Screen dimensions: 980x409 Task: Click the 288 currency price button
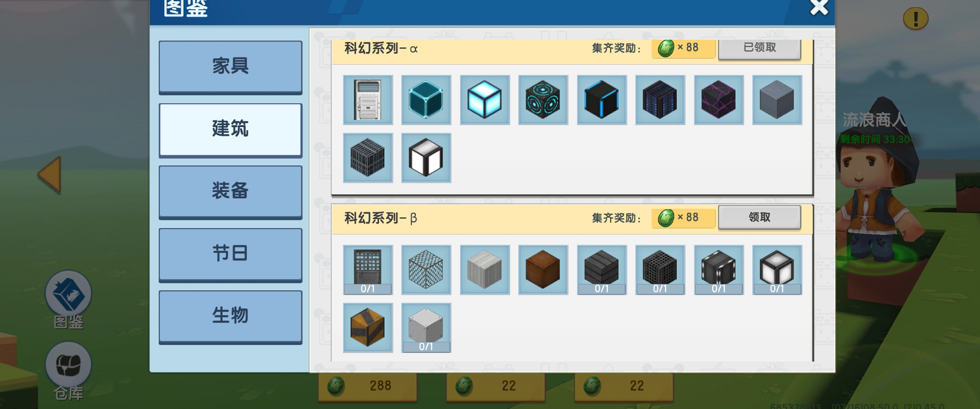(368, 386)
